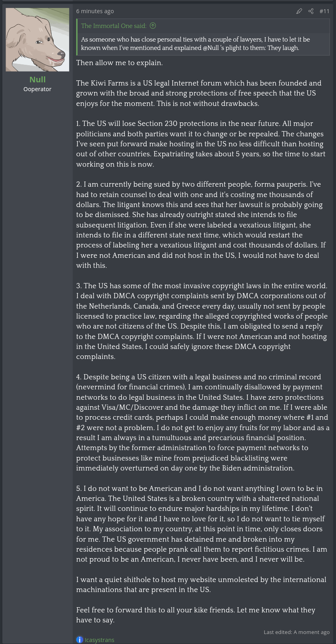Open the '6 minutes ago' timestamp link

tap(95, 11)
